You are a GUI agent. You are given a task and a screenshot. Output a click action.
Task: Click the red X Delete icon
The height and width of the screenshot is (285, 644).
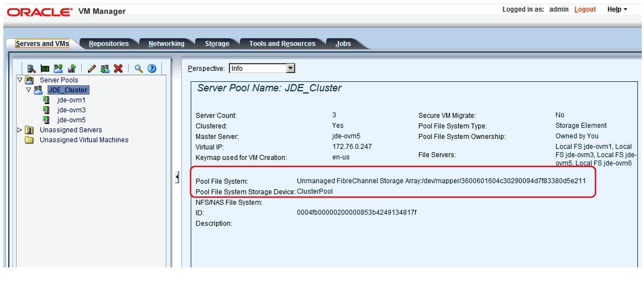[118, 69]
